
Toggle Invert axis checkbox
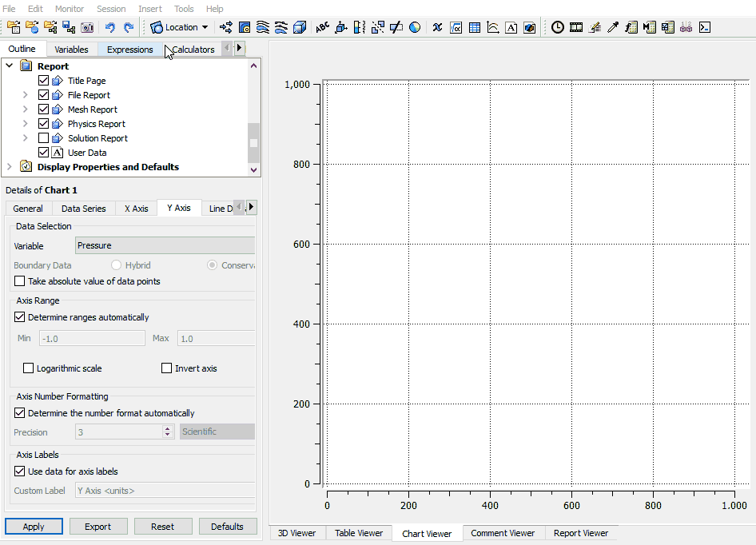[x=167, y=368]
